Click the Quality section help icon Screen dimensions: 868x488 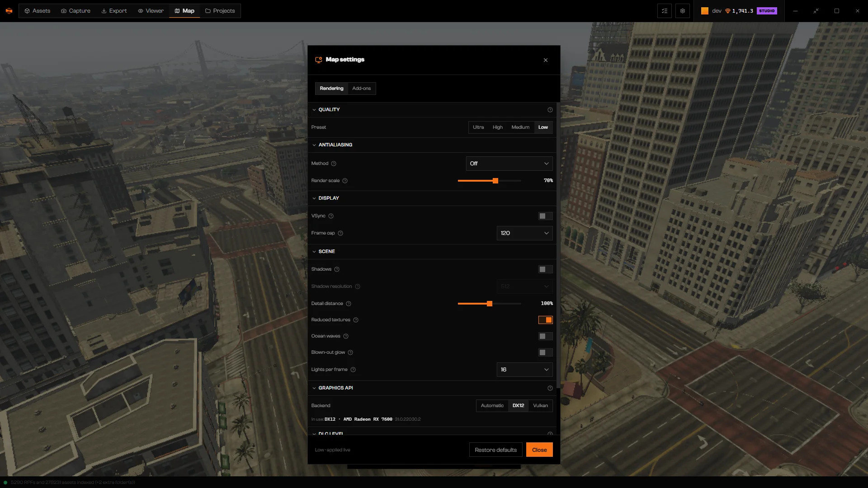click(x=550, y=110)
